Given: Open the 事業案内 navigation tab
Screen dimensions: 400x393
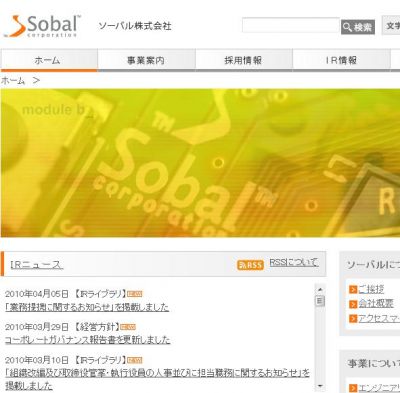Looking at the screenshot, I should [146, 60].
